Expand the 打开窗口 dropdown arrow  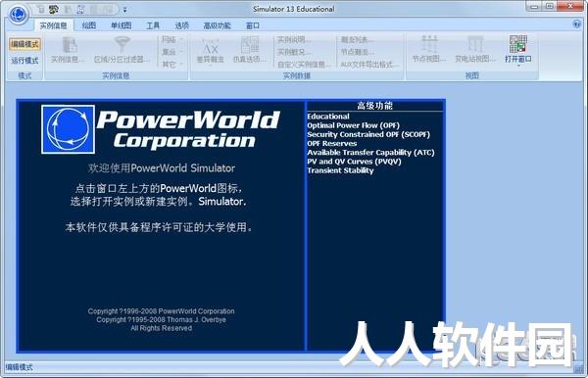tap(518, 66)
